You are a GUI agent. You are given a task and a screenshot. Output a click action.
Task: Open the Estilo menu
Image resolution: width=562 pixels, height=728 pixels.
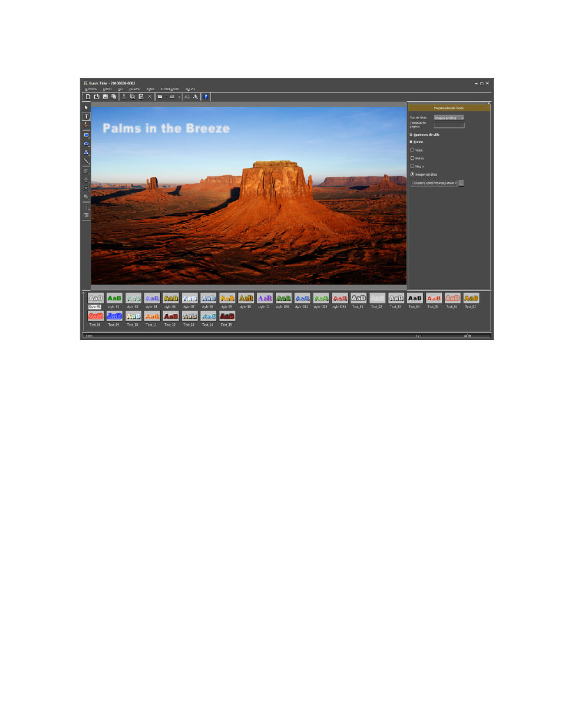click(x=150, y=89)
